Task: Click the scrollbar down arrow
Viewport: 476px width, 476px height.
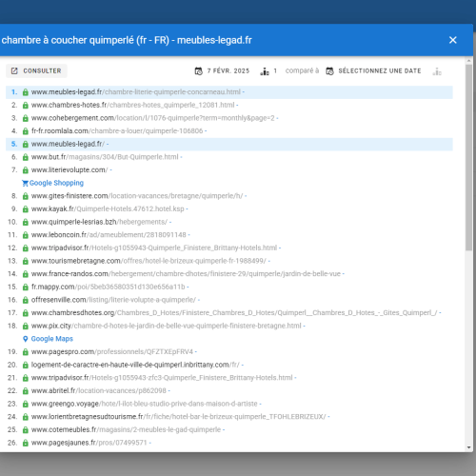Action: (469, 447)
